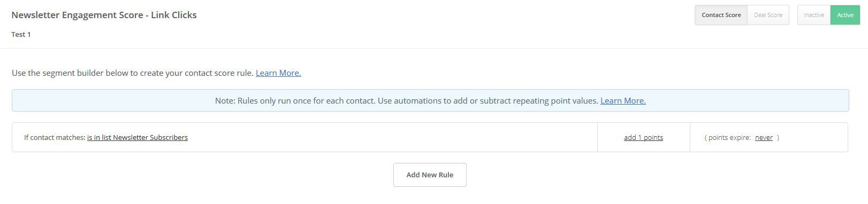Click the 'If contact matches:' label

[55, 137]
